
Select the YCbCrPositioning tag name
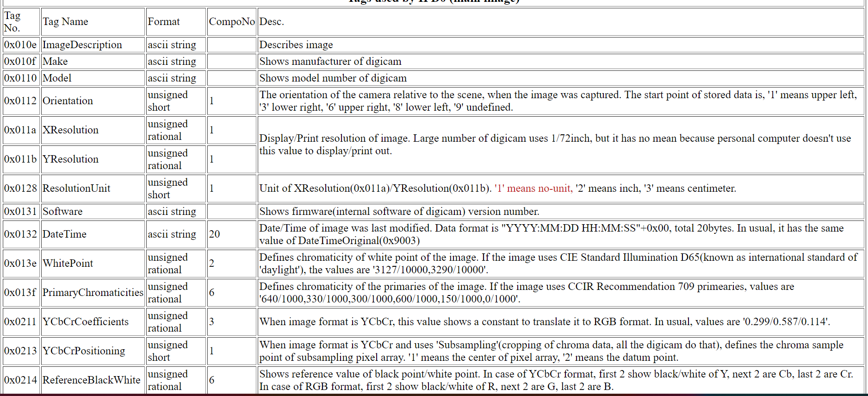pos(84,351)
